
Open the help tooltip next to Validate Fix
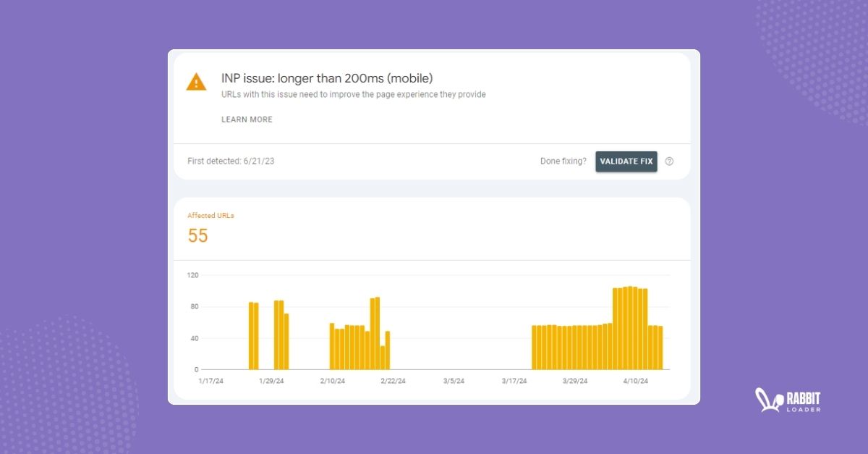coord(669,161)
